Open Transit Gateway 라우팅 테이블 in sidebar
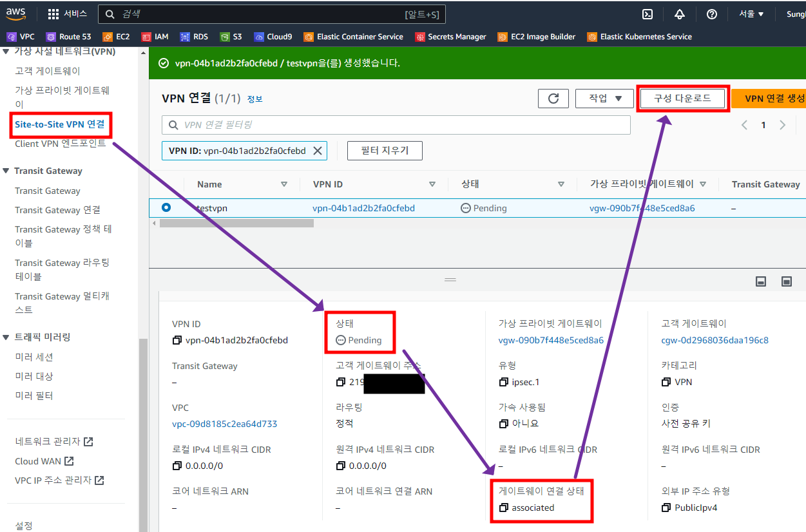This screenshot has height=532, width=806. 62,269
